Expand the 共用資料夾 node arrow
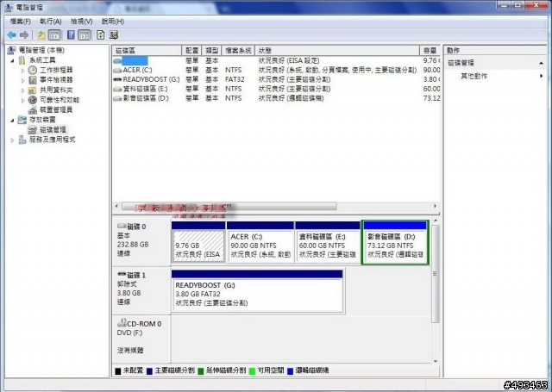552x392 pixels. click(x=23, y=90)
